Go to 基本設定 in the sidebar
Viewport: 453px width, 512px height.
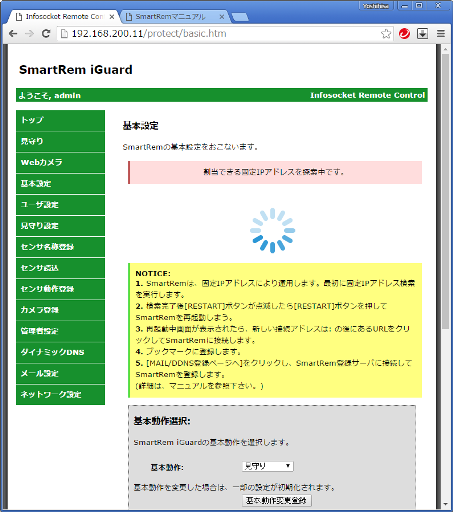click(x=60, y=184)
